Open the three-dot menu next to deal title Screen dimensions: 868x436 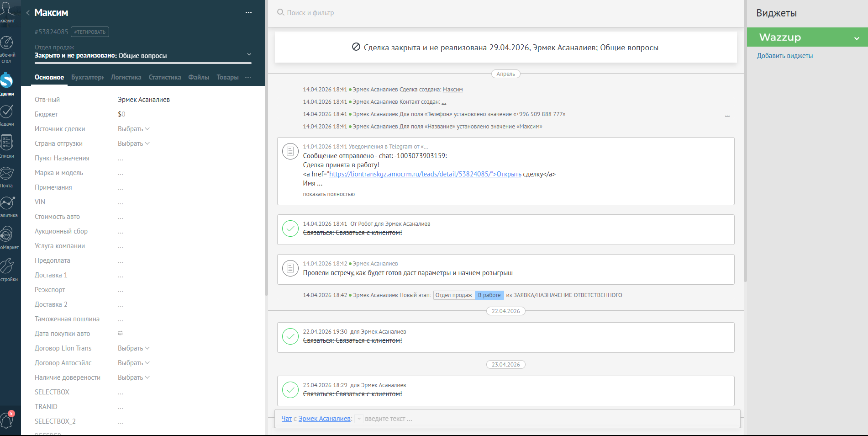248,13
